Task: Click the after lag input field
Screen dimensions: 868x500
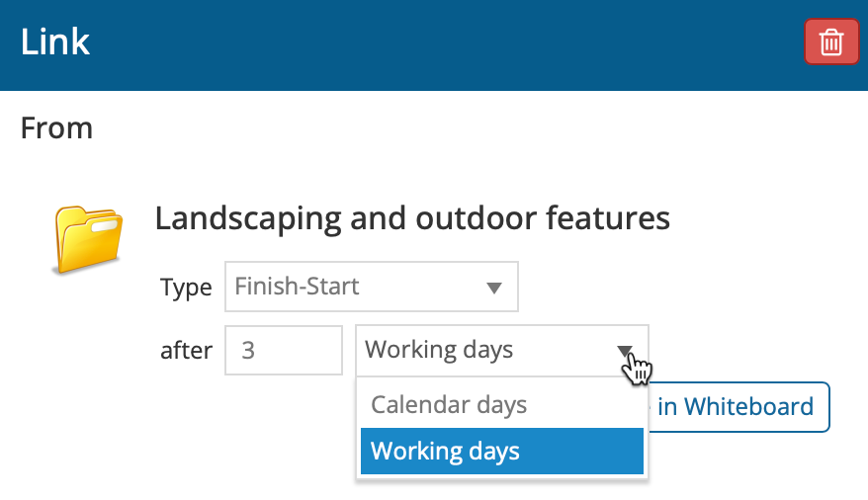Action: pyautogui.click(x=284, y=350)
